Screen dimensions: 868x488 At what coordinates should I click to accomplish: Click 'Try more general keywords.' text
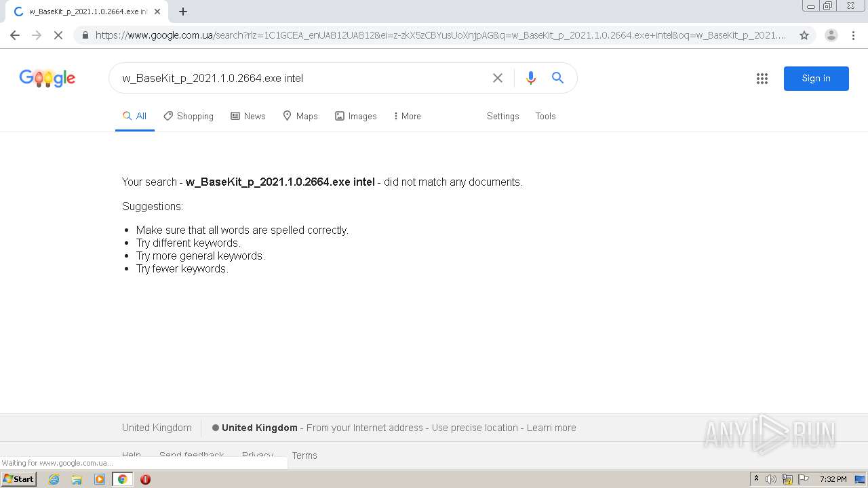[201, 256]
